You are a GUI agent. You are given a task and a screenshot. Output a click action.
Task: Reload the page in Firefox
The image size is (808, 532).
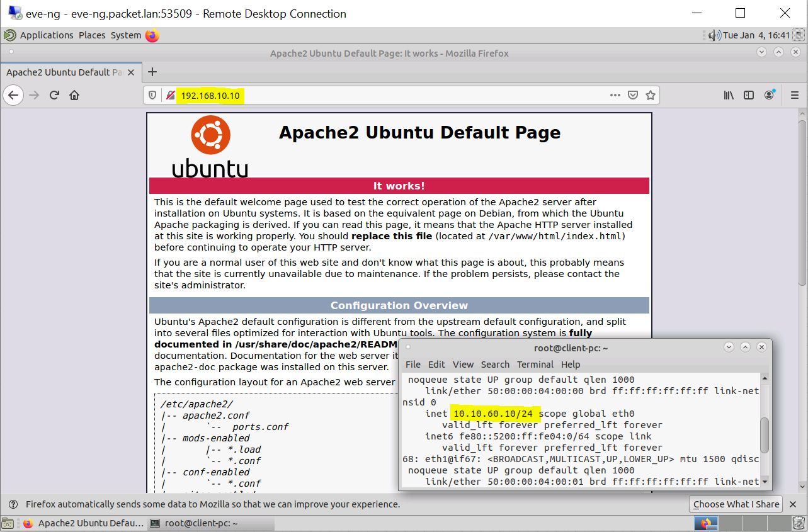[x=54, y=95]
